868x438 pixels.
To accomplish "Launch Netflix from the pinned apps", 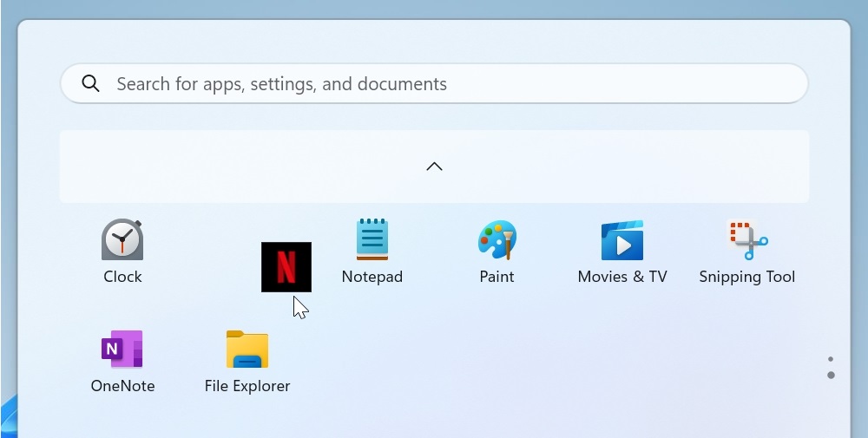I will (x=286, y=266).
